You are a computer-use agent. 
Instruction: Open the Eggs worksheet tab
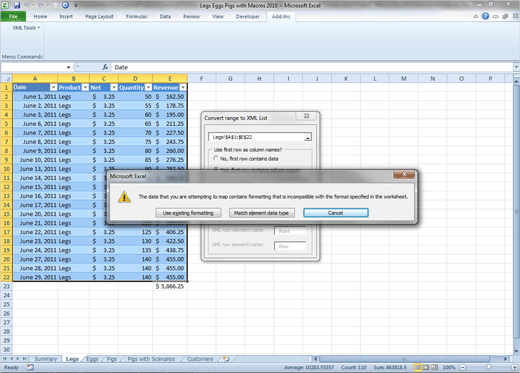click(x=92, y=359)
